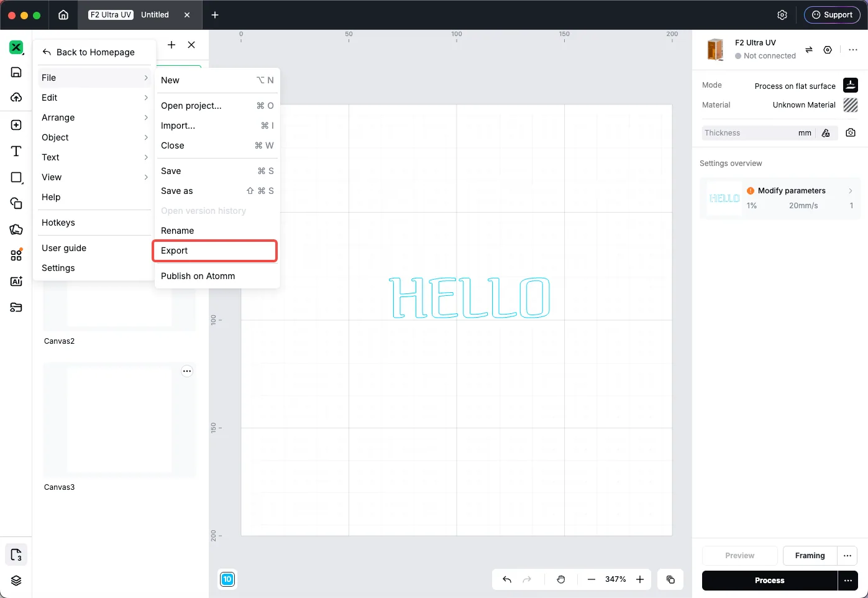This screenshot has height=598, width=868.
Task: Click the home icon in the tab bar
Action: (63, 15)
